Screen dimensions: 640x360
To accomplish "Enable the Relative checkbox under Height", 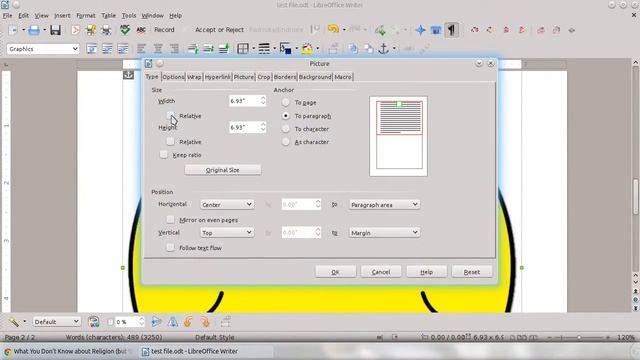I will coord(170,142).
